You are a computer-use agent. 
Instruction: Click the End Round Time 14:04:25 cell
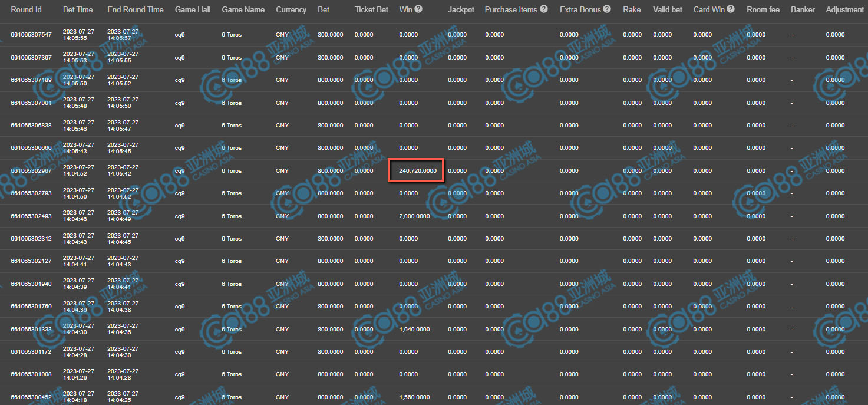pos(123,397)
